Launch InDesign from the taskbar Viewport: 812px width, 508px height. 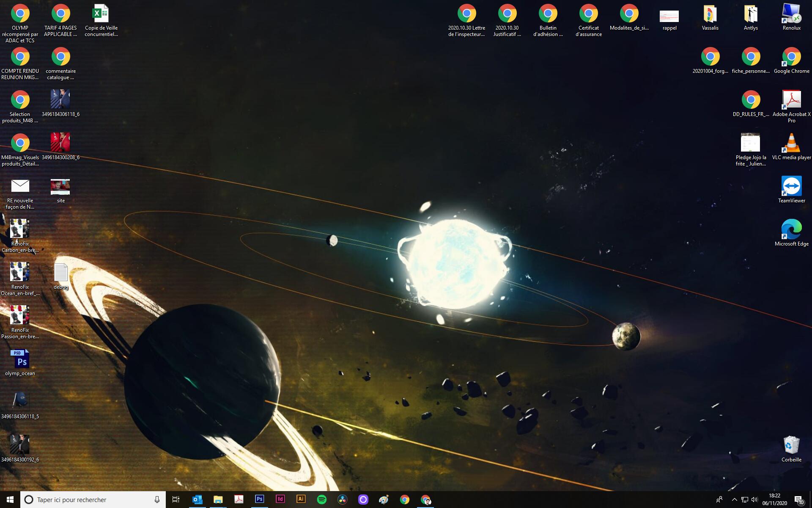[280, 500]
